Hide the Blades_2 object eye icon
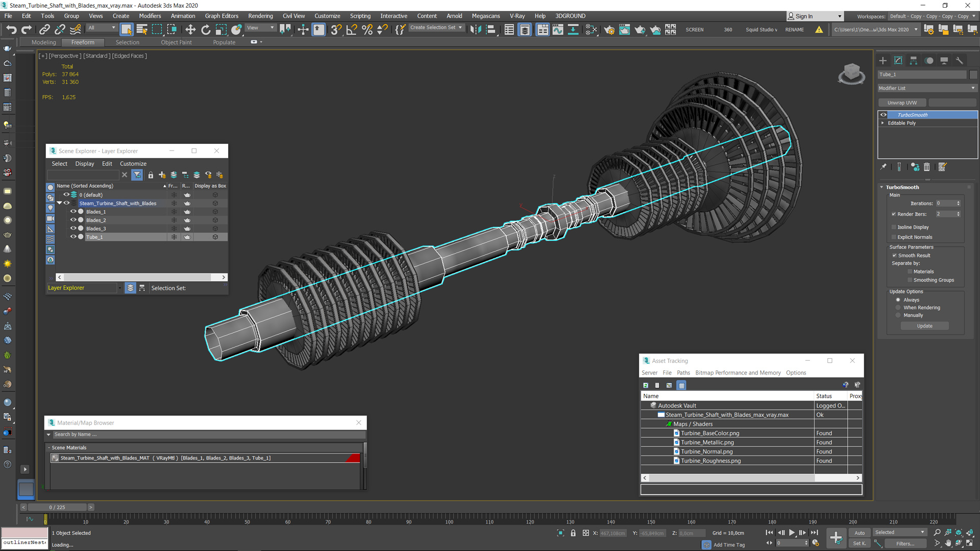 pyautogui.click(x=73, y=220)
